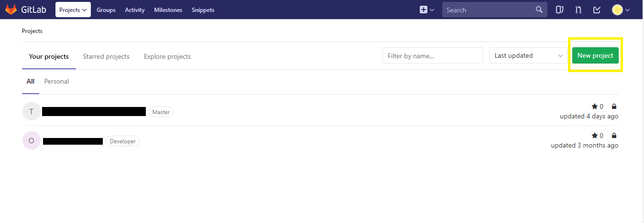Viewport: 644px width, 223px height.
Task: Click the O project avatar
Action: click(x=32, y=141)
